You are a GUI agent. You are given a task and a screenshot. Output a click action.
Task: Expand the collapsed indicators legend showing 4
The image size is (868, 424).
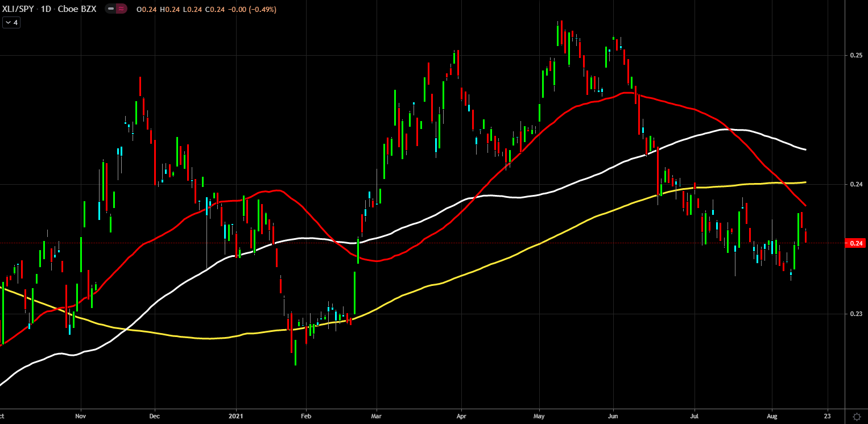coord(11,23)
